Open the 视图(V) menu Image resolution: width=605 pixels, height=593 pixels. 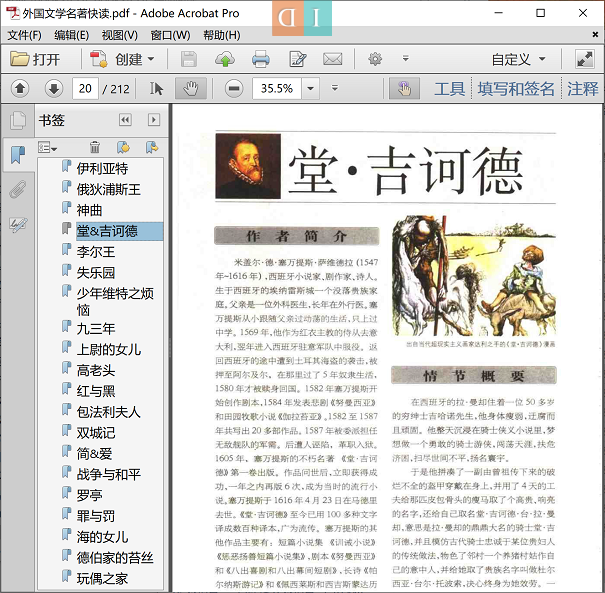119,35
